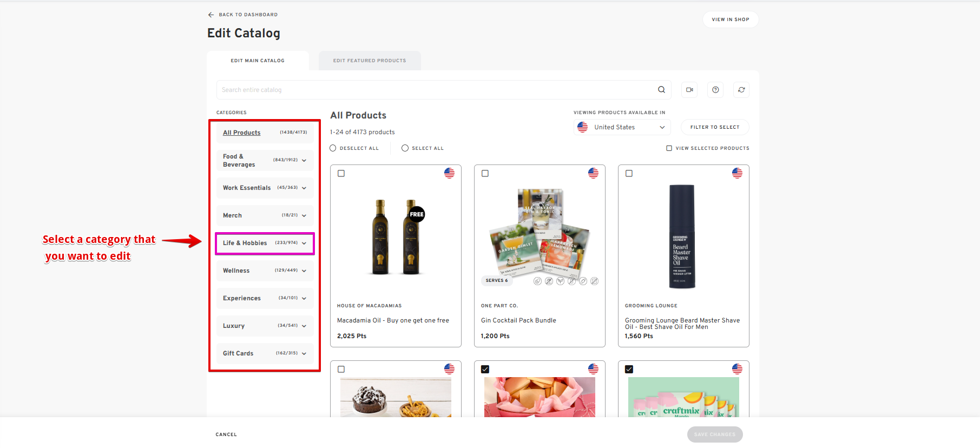Open the United States country dropdown
The image size is (980, 448).
[x=622, y=127]
